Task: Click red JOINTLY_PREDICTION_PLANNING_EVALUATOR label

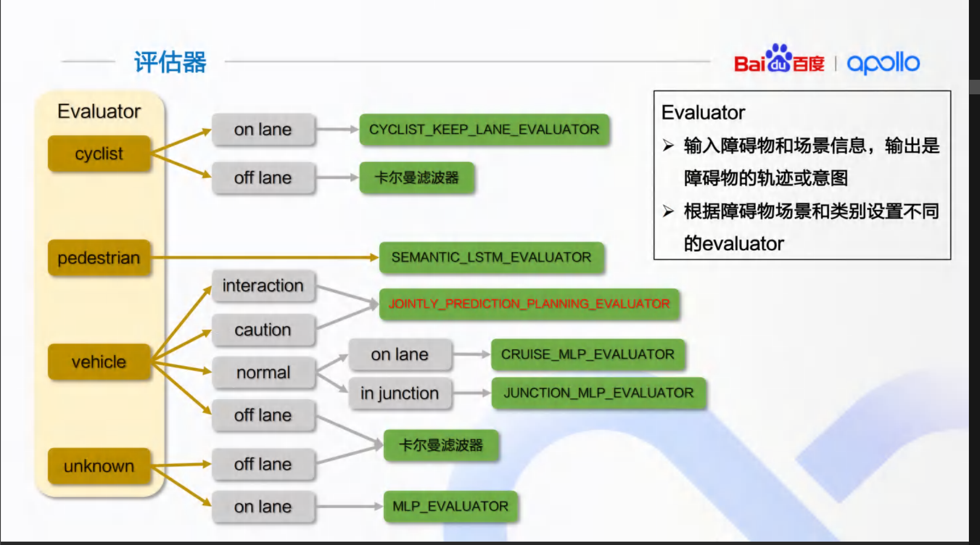Action: tap(529, 304)
